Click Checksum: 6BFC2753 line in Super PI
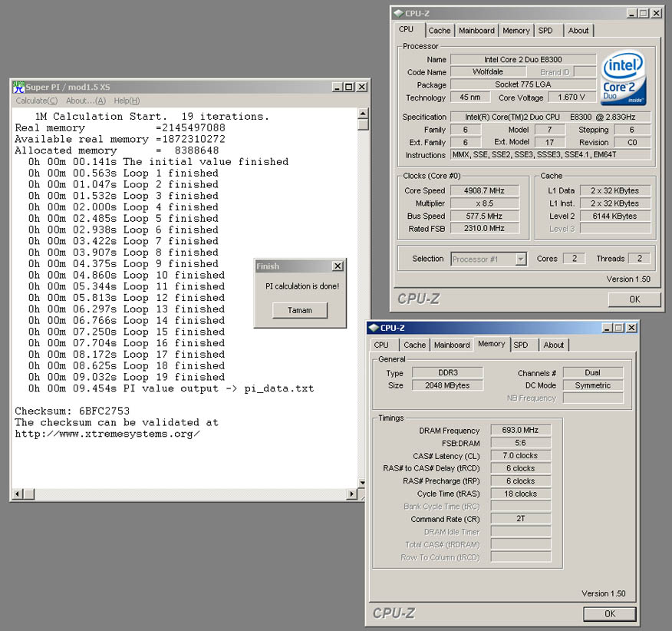 click(72, 411)
